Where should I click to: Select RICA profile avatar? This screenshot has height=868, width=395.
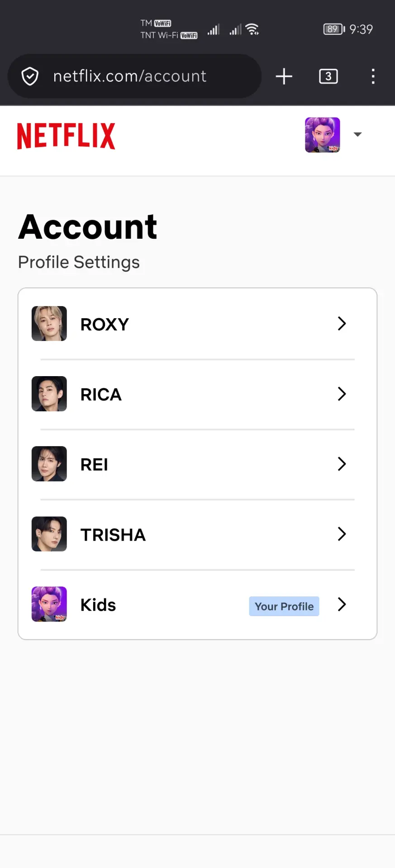(x=49, y=394)
